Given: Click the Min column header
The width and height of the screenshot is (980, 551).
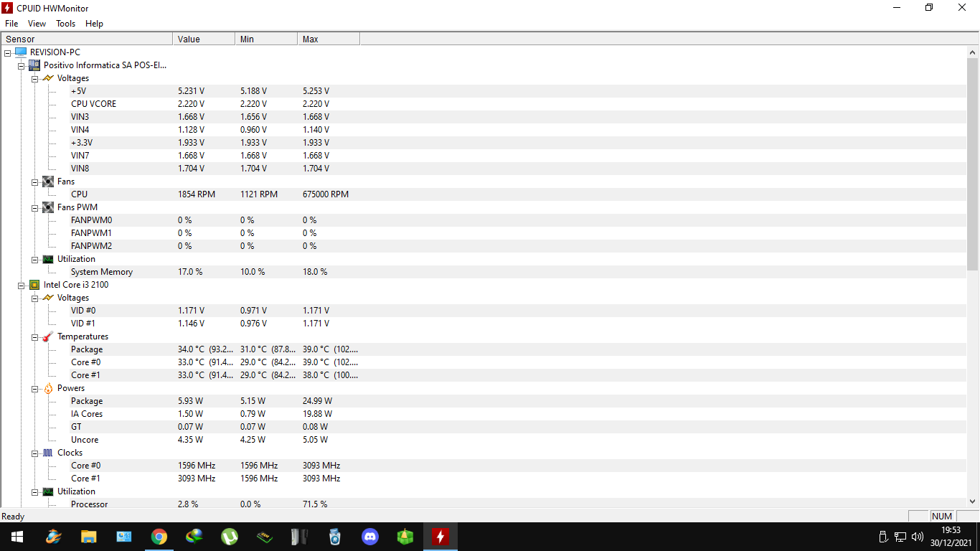Looking at the screenshot, I should coord(267,39).
